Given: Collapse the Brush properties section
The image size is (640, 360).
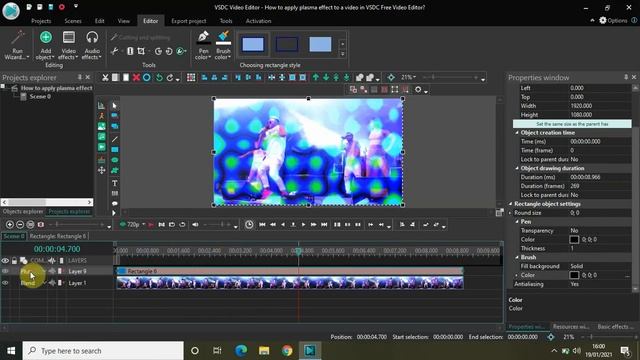Looking at the screenshot, I should coord(517,257).
